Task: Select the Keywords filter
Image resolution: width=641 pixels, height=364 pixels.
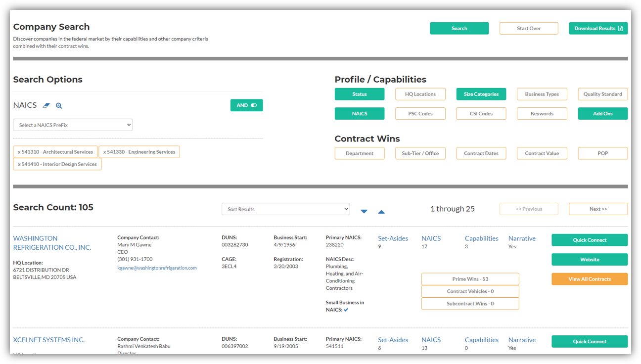Action: tap(542, 113)
